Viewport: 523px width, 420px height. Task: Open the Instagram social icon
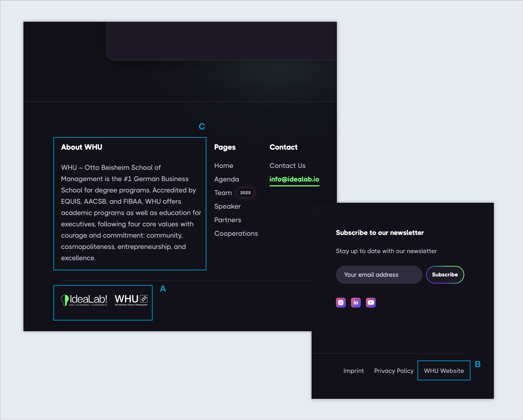tap(341, 302)
